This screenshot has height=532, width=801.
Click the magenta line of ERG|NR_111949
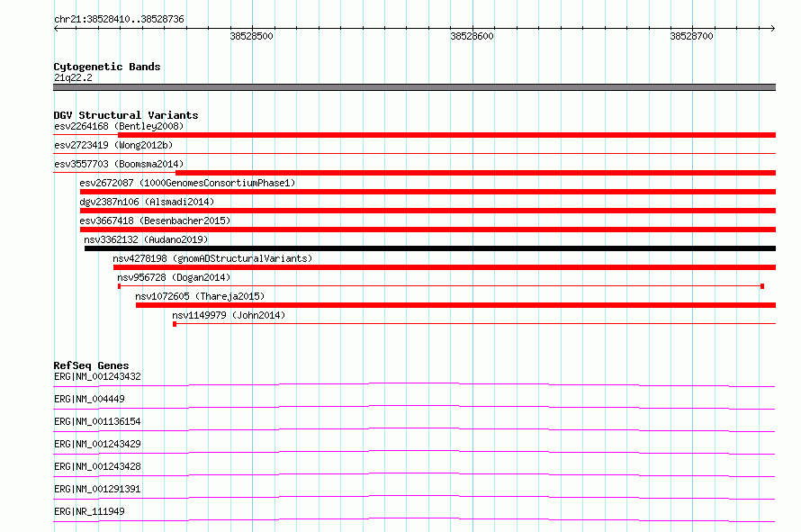(x=414, y=519)
